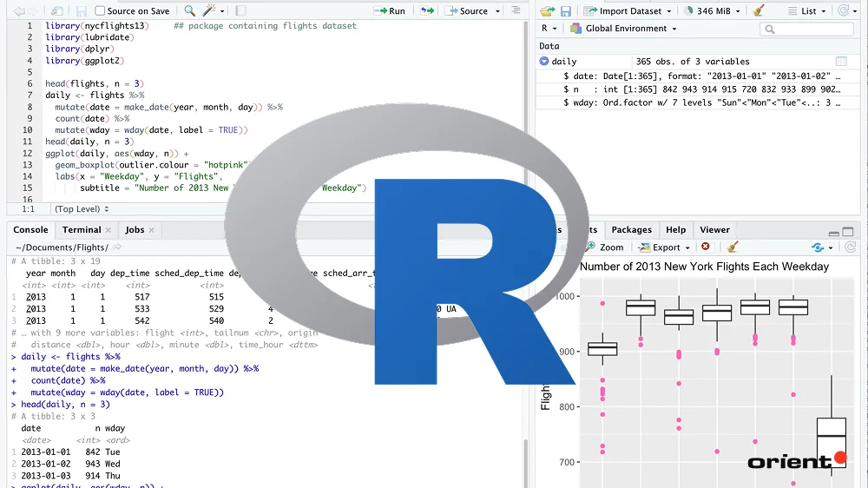Click the find/replace magnifier icon in editor

pos(190,11)
